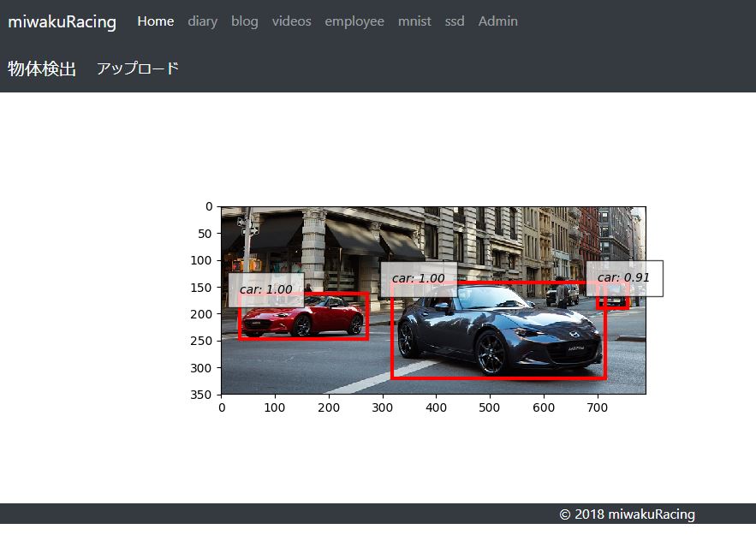Click the "car: 1.00" label above the gray car
Screen dimensions: 756x541
click(418, 279)
